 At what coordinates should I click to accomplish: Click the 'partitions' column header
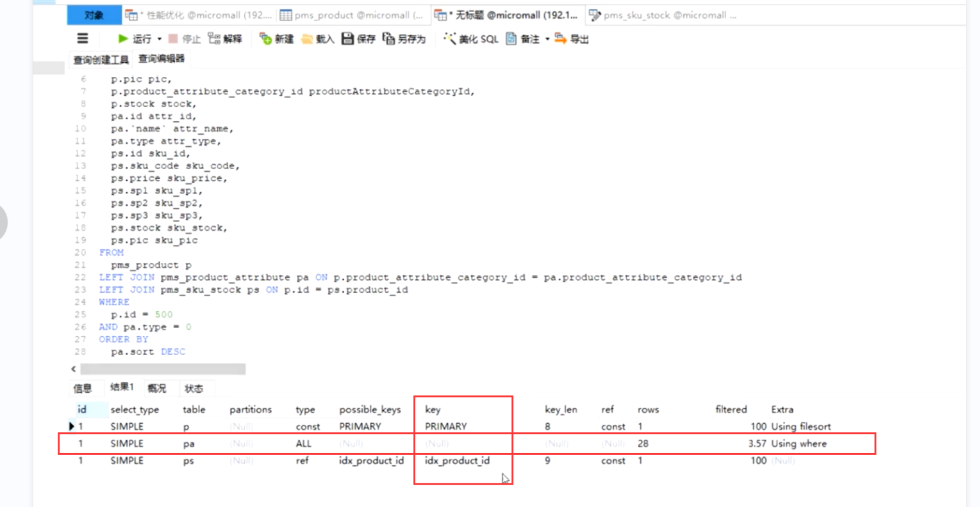click(x=251, y=410)
